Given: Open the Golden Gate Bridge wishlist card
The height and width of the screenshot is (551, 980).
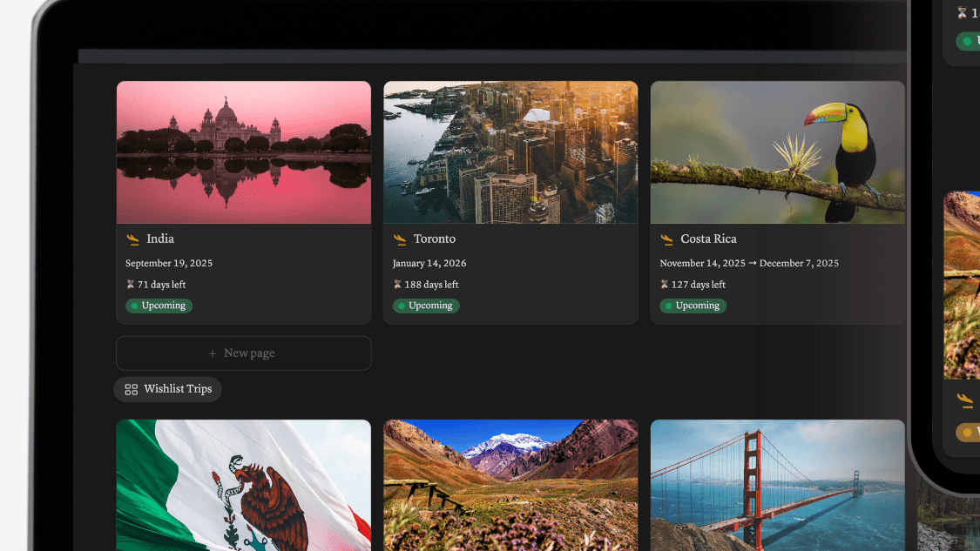Looking at the screenshot, I should (x=778, y=486).
